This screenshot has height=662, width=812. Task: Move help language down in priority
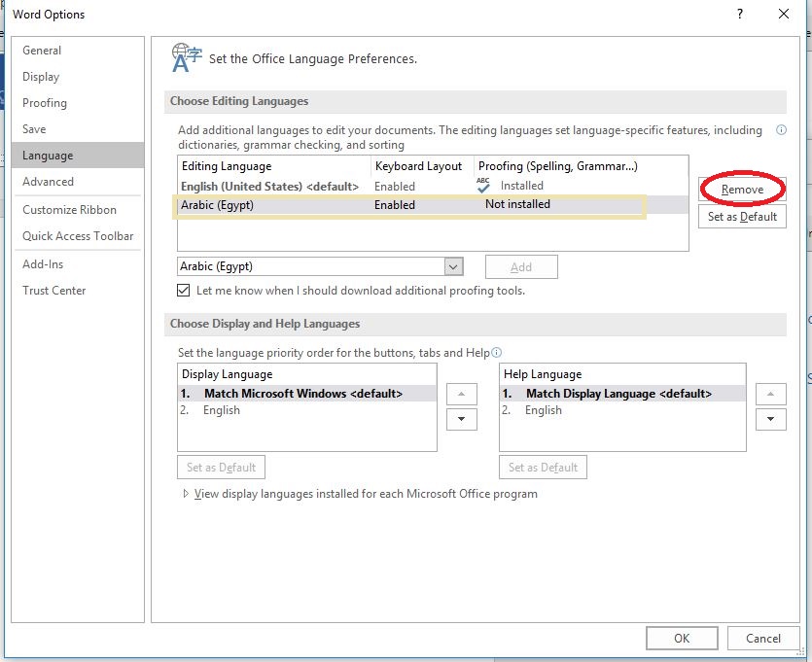click(770, 419)
